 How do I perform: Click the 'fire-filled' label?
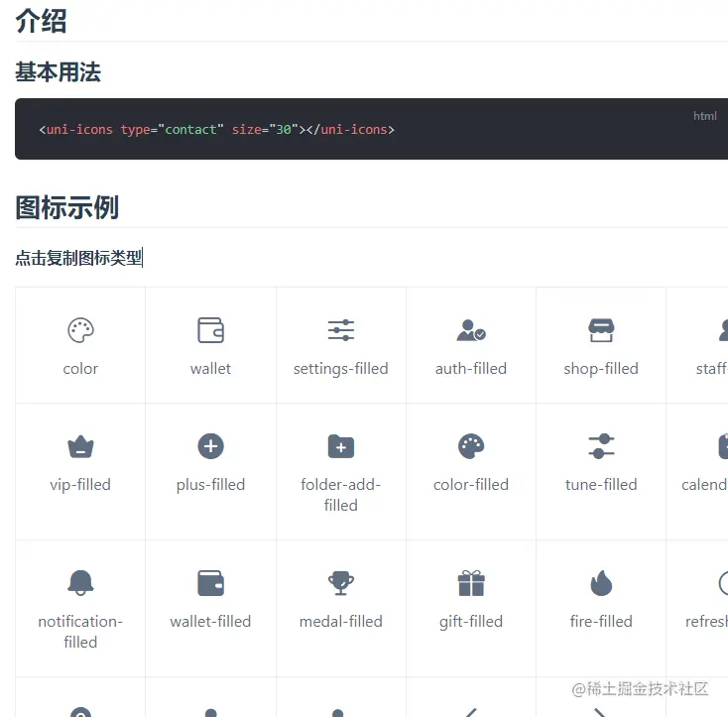(x=601, y=622)
